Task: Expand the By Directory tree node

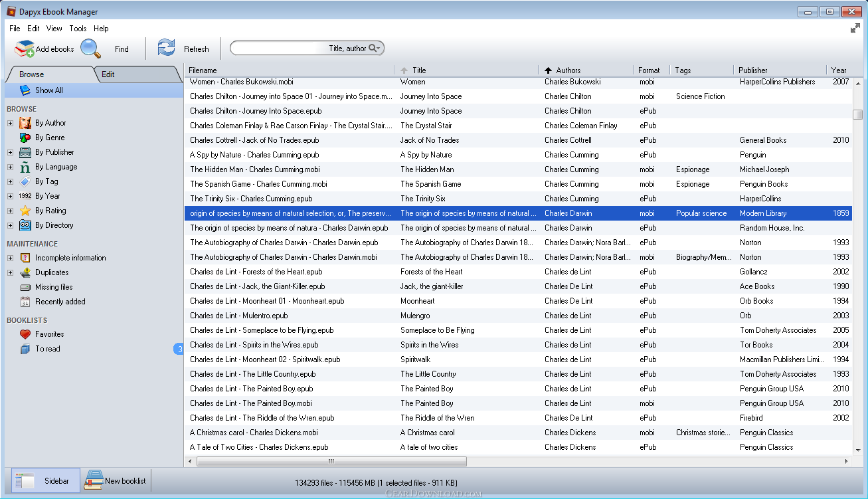Action: pos(10,225)
